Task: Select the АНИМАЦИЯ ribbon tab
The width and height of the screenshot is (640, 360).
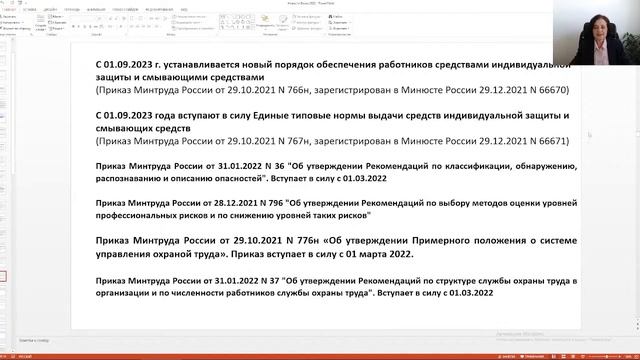Action: (x=96, y=9)
